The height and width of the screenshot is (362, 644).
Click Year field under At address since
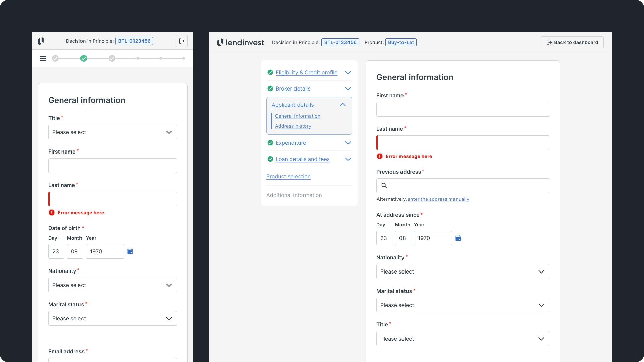click(x=433, y=238)
